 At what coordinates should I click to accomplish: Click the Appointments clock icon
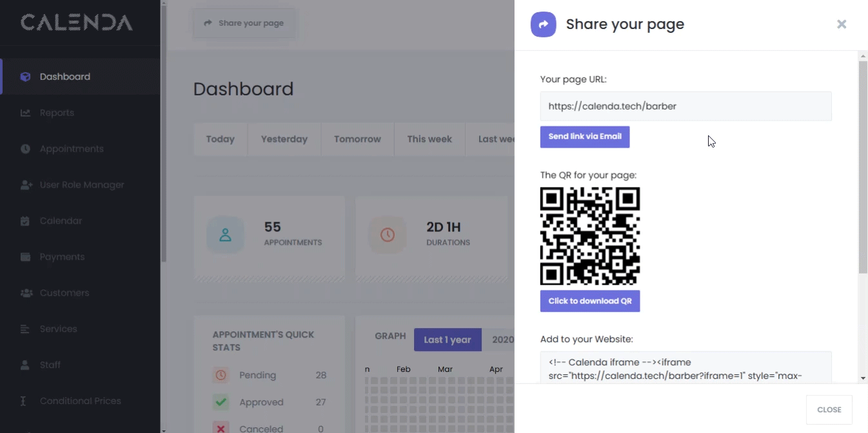[25, 149]
